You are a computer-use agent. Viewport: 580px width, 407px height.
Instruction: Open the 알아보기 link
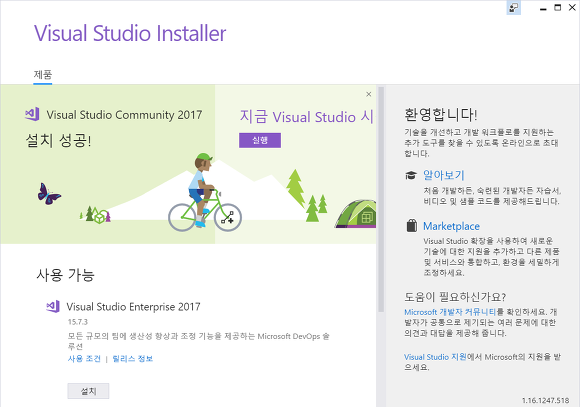point(444,175)
